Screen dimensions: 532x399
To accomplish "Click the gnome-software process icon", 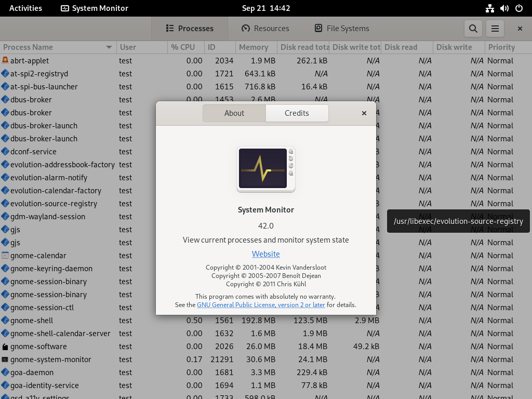I will [x=5, y=347].
